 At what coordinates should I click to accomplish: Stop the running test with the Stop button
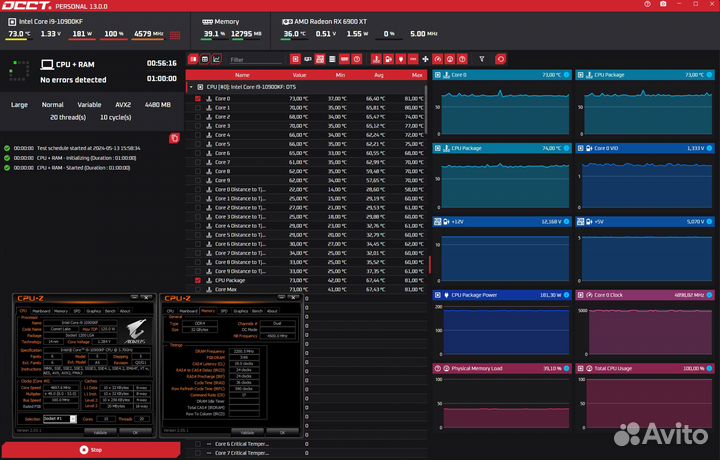91,450
